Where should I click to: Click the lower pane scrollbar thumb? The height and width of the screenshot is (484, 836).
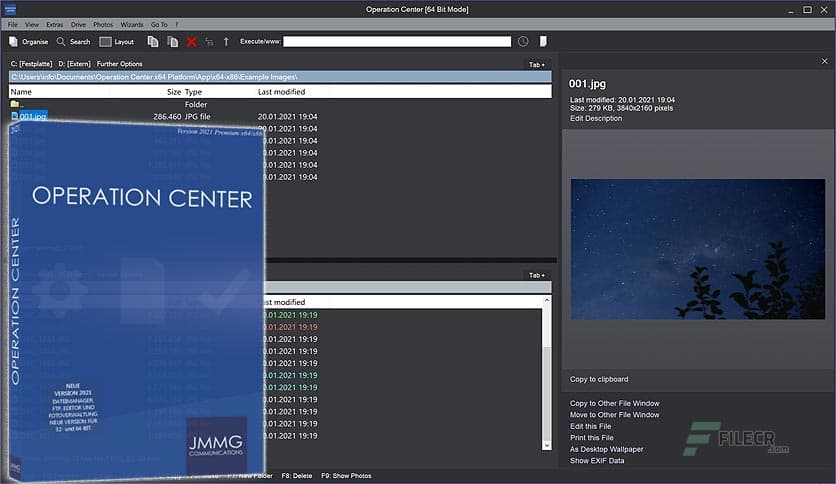[546, 393]
